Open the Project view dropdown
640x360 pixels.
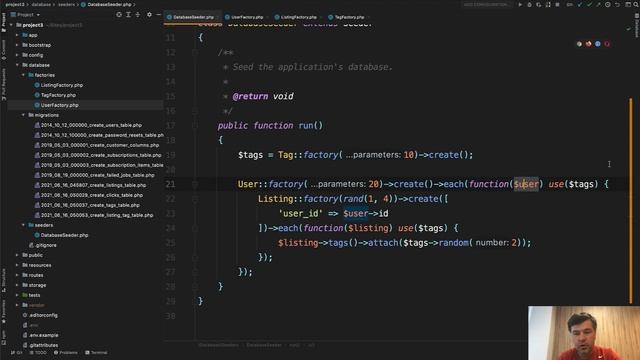coord(25,15)
